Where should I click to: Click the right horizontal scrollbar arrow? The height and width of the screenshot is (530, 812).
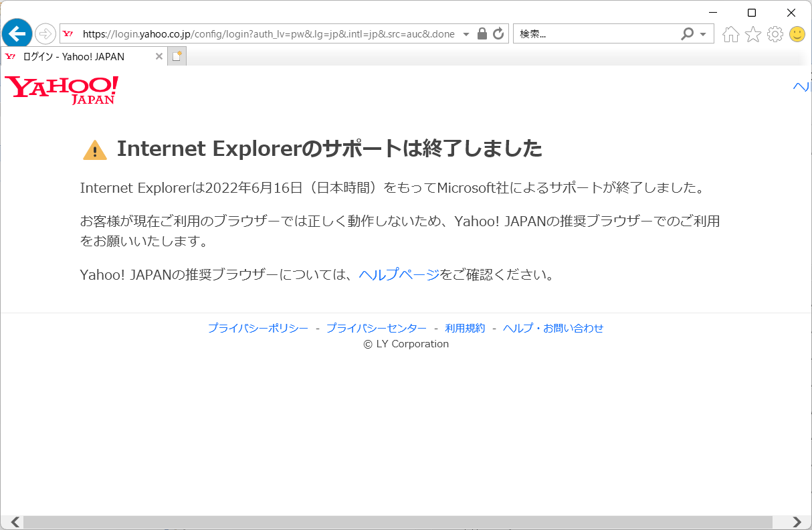tap(796, 521)
